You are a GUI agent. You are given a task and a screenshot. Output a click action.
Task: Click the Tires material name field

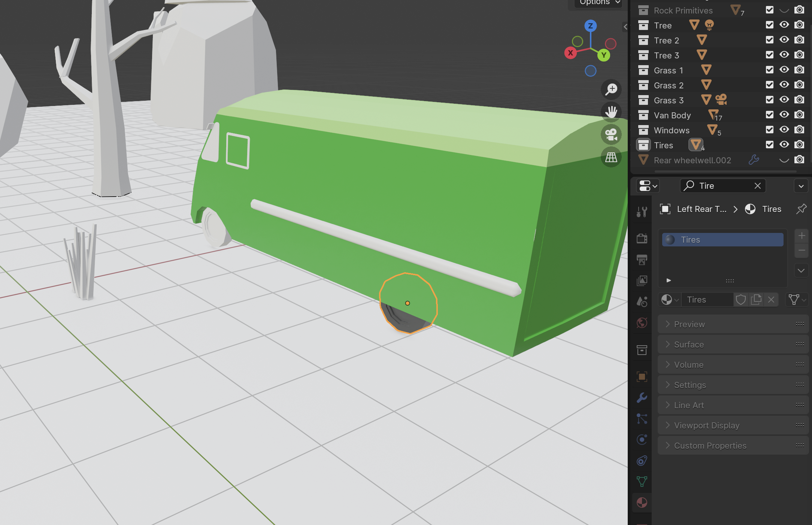(x=707, y=300)
